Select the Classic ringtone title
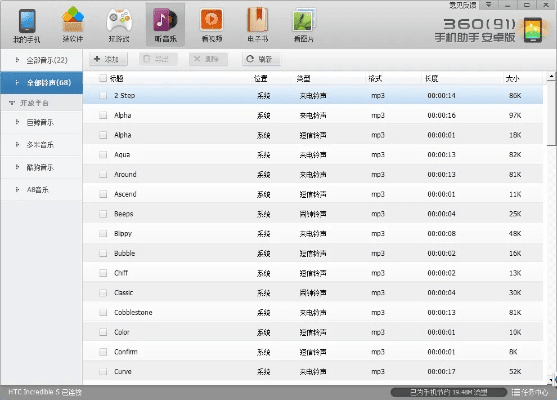 tap(123, 293)
